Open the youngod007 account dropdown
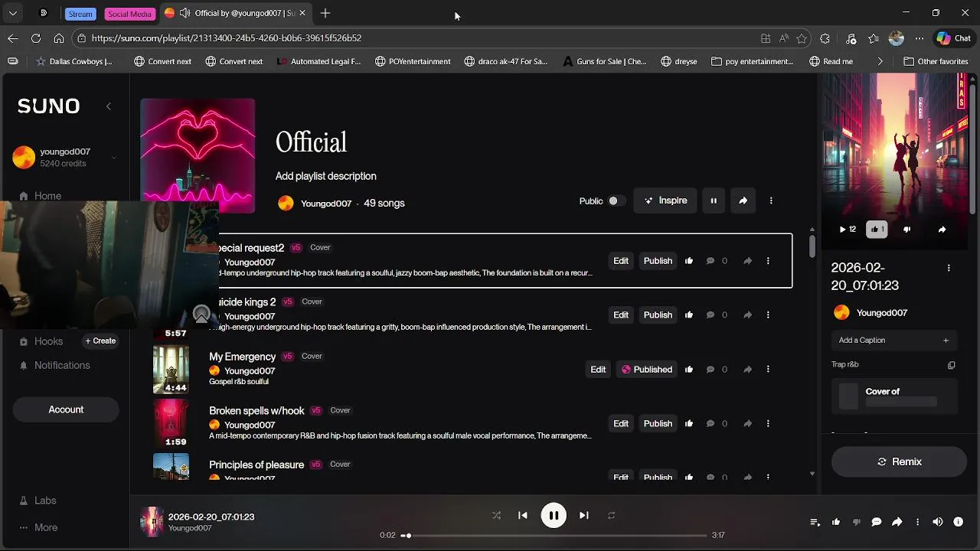This screenshot has height=551, width=980. tap(113, 158)
